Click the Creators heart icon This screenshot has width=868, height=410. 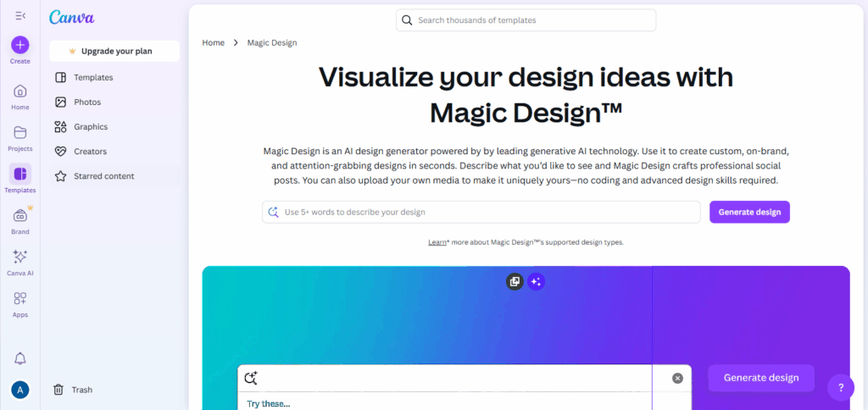coord(60,152)
